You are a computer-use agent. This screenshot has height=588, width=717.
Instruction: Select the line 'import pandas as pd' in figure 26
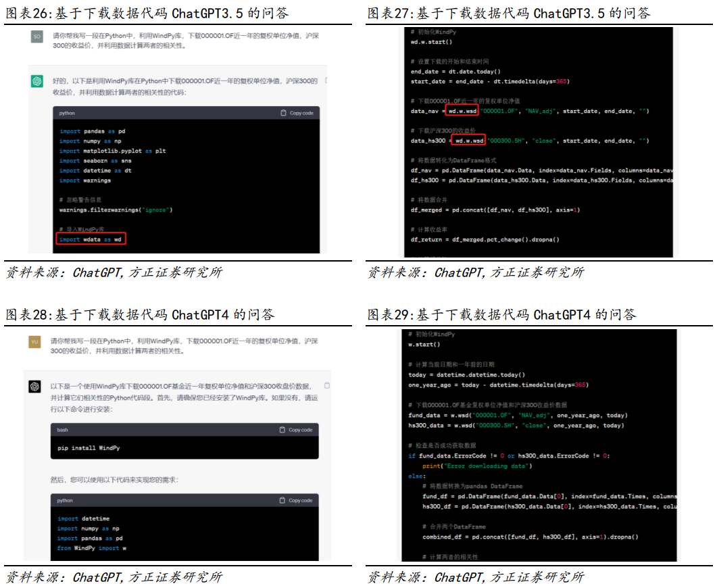pos(93,131)
